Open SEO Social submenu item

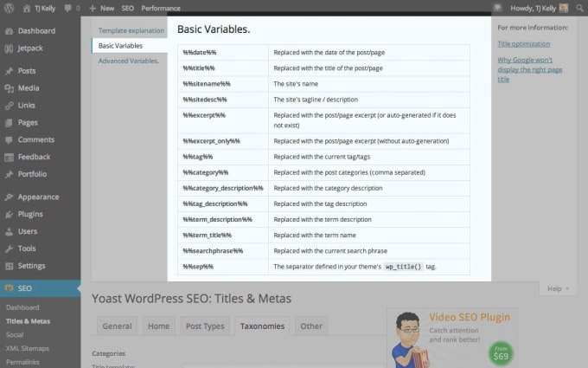pos(15,334)
